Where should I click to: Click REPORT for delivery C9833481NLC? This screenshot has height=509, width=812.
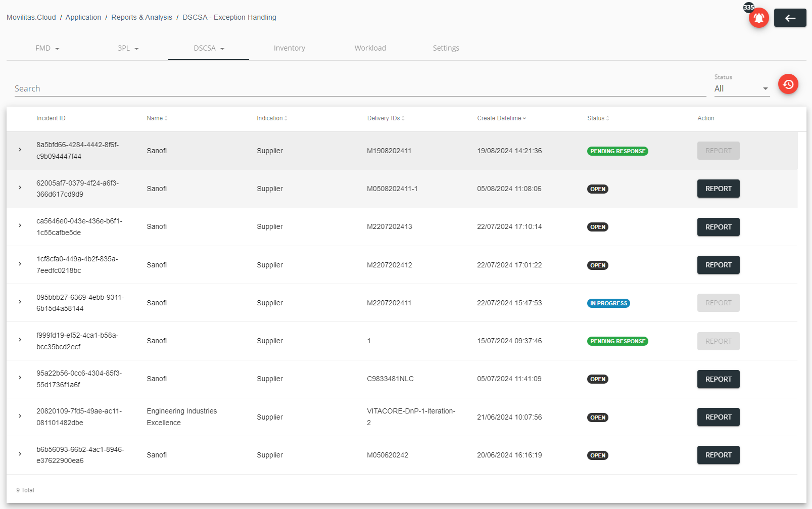tap(718, 379)
